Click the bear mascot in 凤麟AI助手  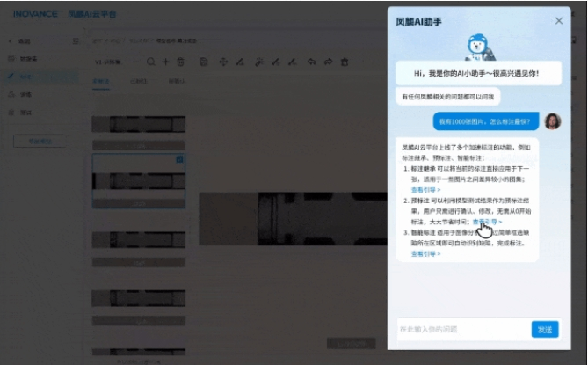tap(479, 47)
